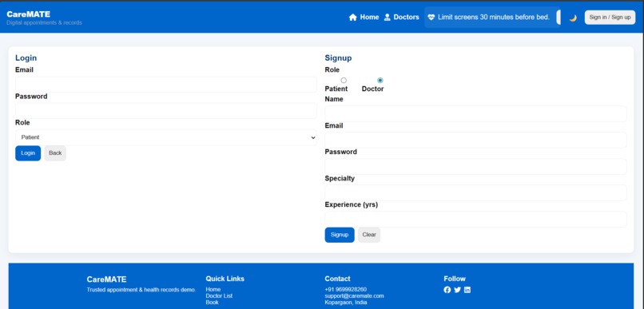This screenshot has width=644, height=309.
Task: Follow the Home quick link in footer
Action: click(213, 289)
